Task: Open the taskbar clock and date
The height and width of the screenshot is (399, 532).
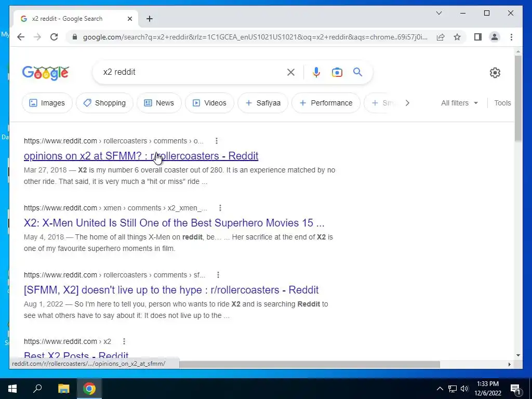Action: click(x=488, y=389)
